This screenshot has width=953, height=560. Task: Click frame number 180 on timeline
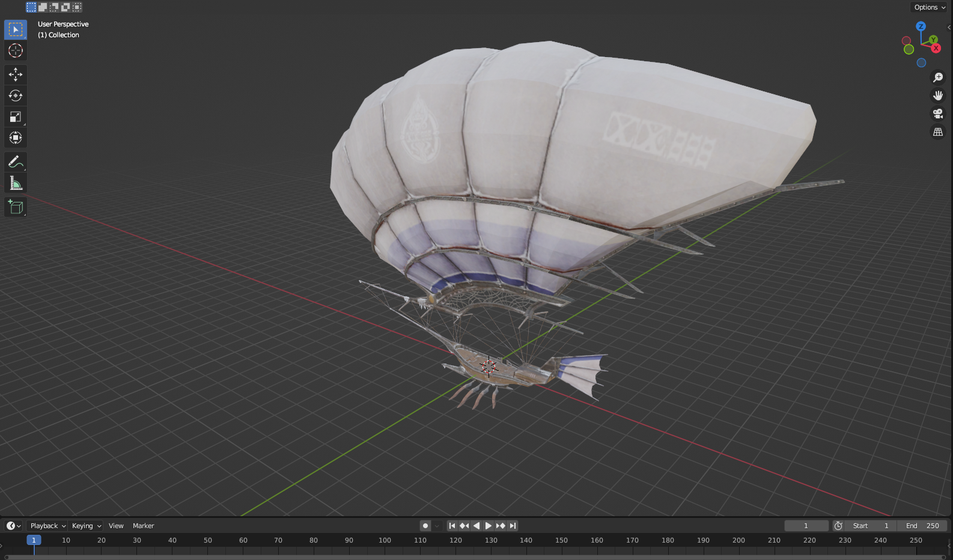pyautogui.click(x=668, y=540)
